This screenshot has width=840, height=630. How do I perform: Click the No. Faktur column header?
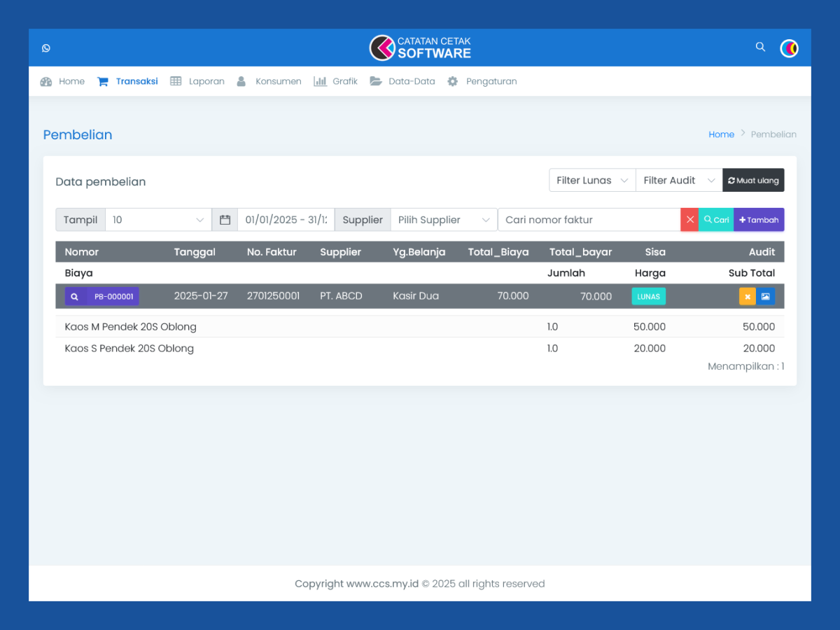[272, 252]
